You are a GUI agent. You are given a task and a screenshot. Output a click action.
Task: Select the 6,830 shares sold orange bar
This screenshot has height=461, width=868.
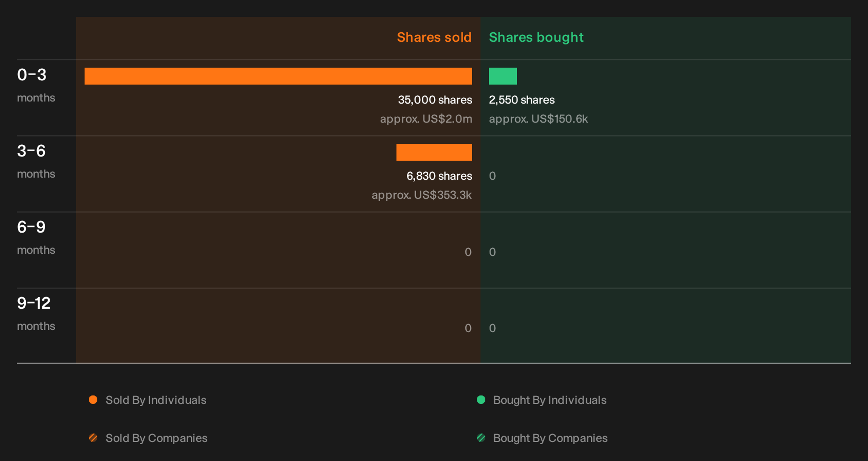tap(434, 152)
